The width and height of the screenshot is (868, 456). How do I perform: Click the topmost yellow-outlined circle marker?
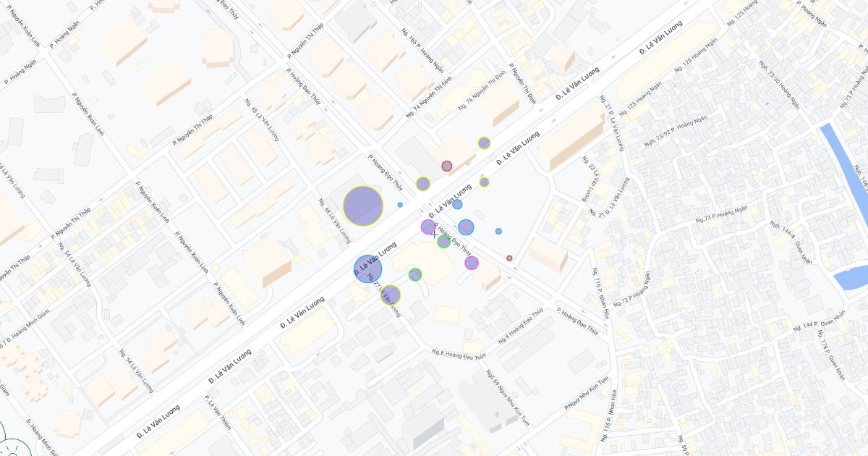click(x=484, y=143)
